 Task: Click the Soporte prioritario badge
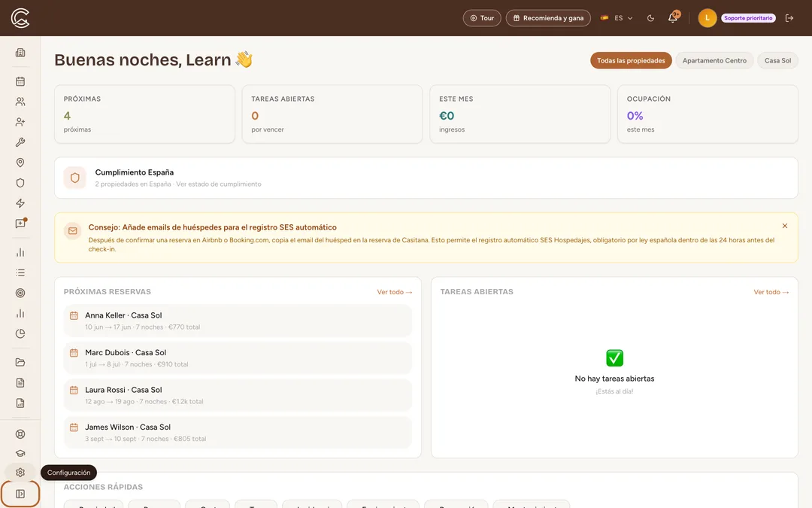pyautogui.click(x=748, y=18)
